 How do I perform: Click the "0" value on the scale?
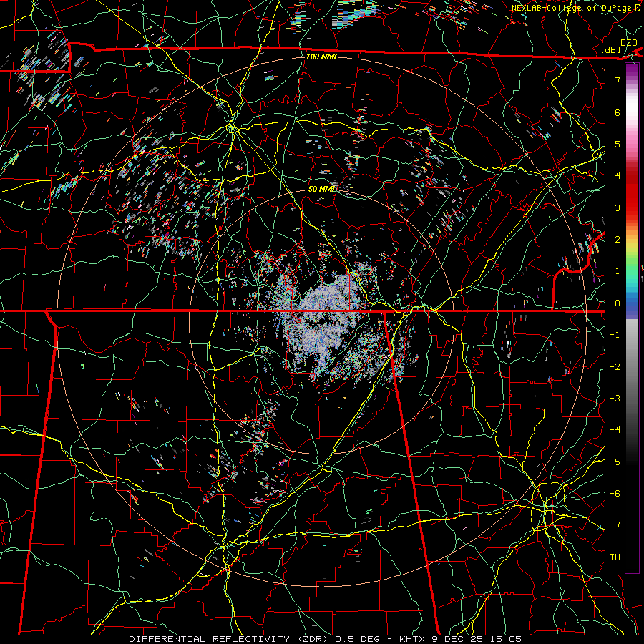coord(618,303)
